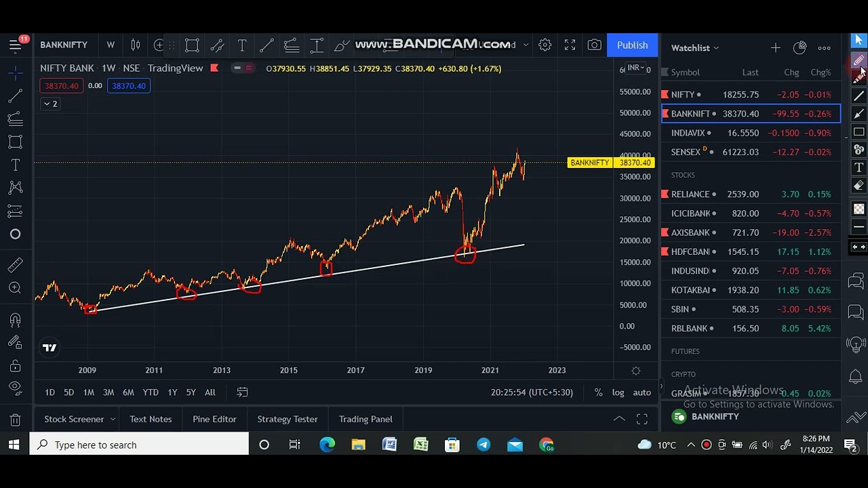Take a chart snapshot with camera icon
The image size is (868, 488).
pyautogui.click(x=595, y=45)
